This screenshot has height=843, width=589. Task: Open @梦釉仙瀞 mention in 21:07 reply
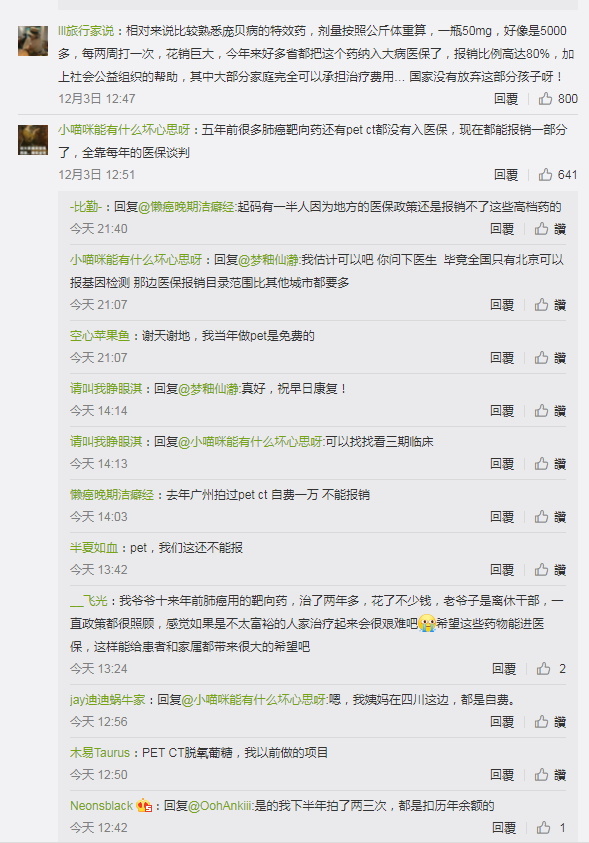click(x=268, y=260)
